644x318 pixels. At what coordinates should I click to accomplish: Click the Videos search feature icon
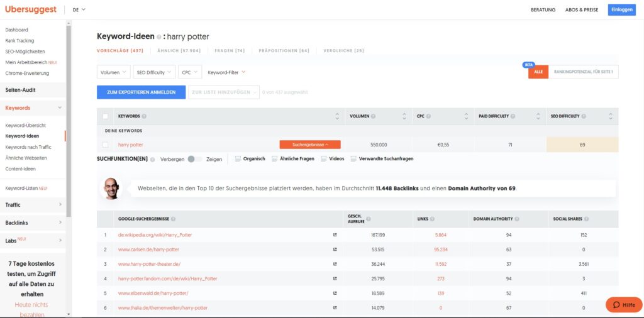[x=324, y=159]
